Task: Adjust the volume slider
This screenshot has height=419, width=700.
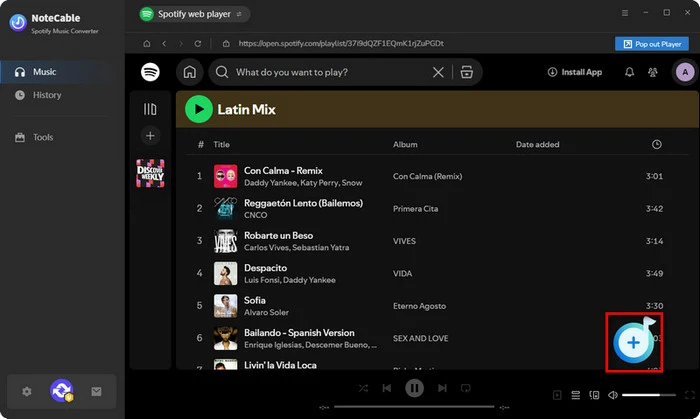Action: pyautogui.click(x=649, y=395)
